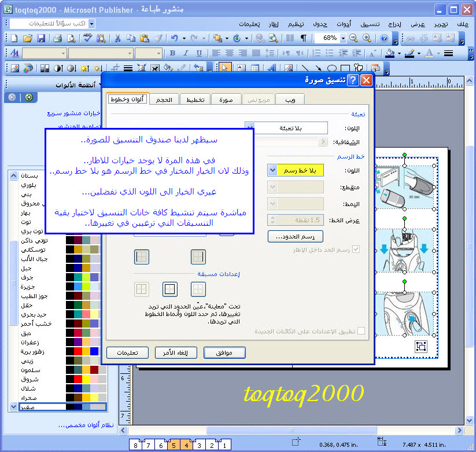
Task: Click the موافق button
Action: [224, 352]
